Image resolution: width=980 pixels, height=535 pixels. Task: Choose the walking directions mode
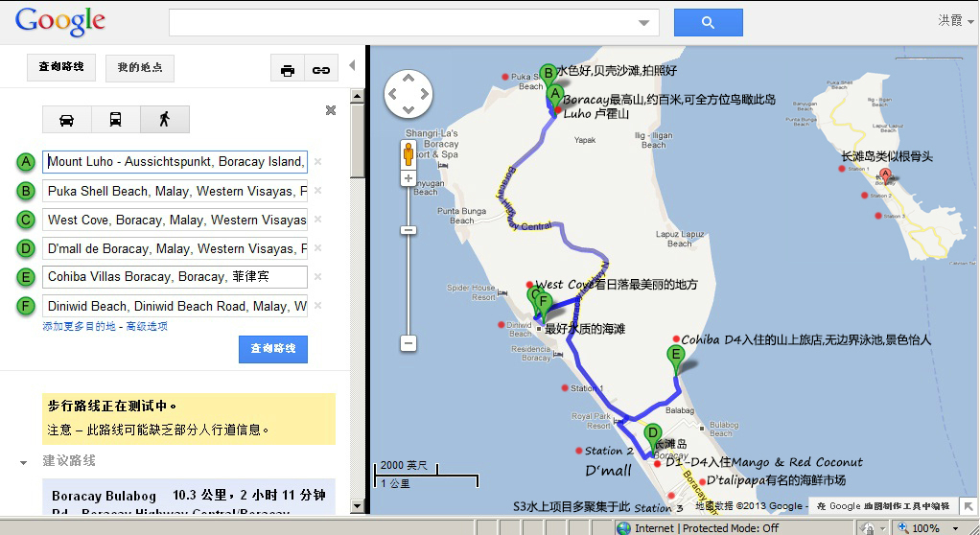(x=164, y=120)
